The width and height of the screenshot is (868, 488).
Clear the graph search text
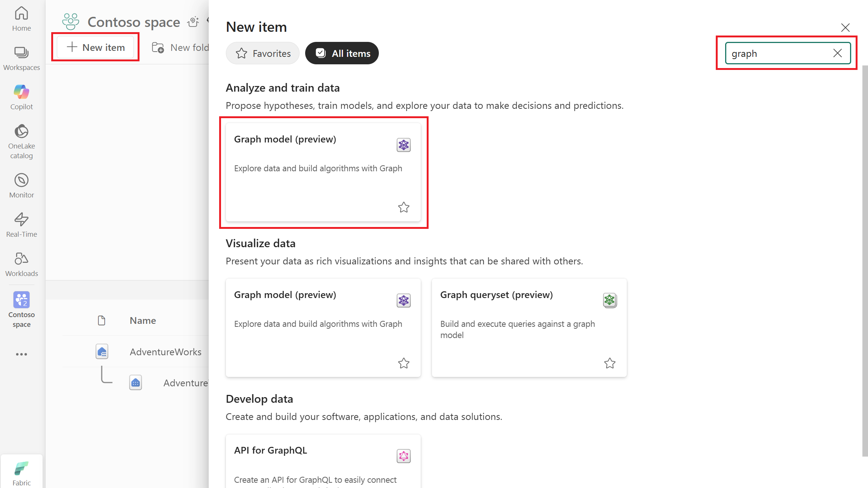click(838, 53)
